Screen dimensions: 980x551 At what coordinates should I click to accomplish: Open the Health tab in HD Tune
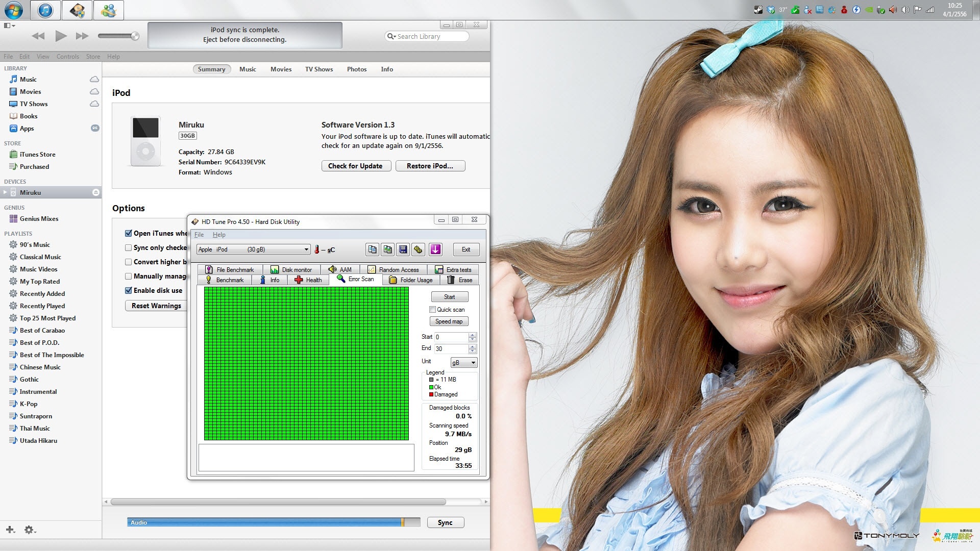(x=308, y=280)
